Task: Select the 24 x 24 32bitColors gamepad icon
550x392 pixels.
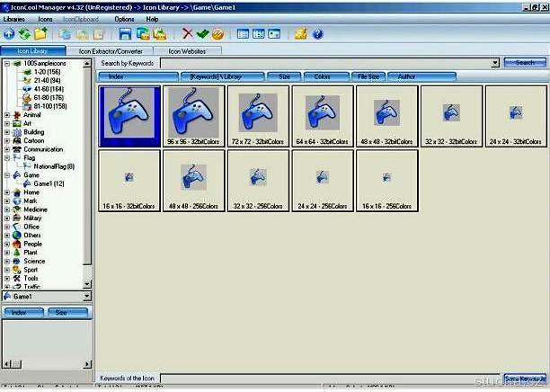Action: (516, 116)
